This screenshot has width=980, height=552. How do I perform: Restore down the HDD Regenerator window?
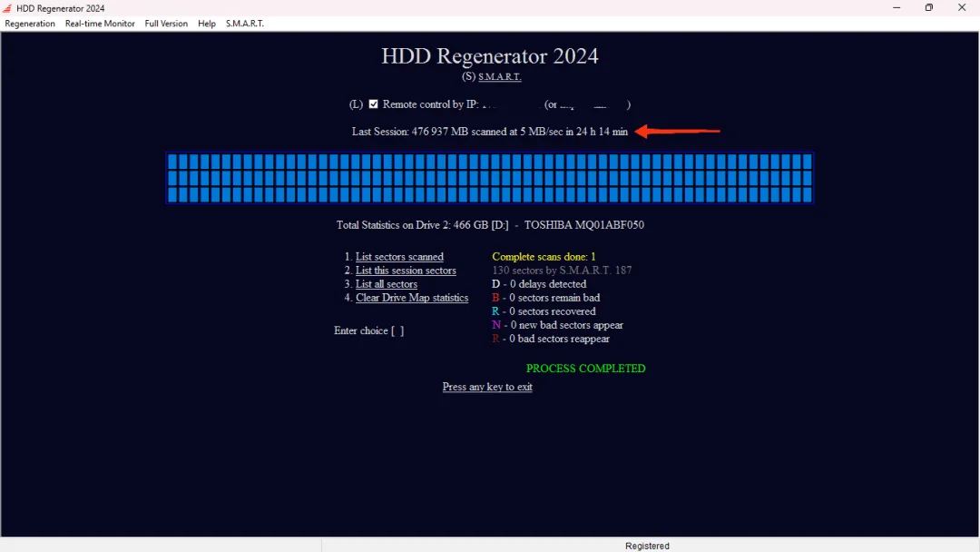pyautogui.click(x=929, y=8)
